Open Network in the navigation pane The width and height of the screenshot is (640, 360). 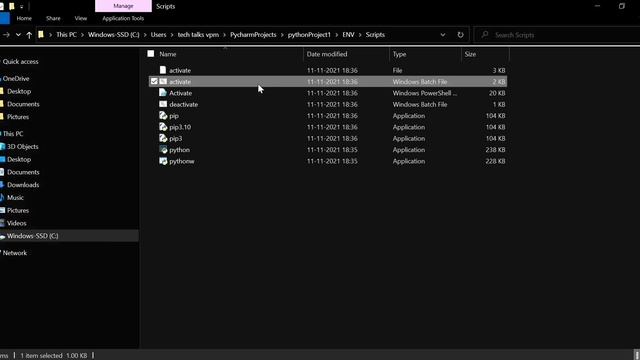[x=15, y=253]
